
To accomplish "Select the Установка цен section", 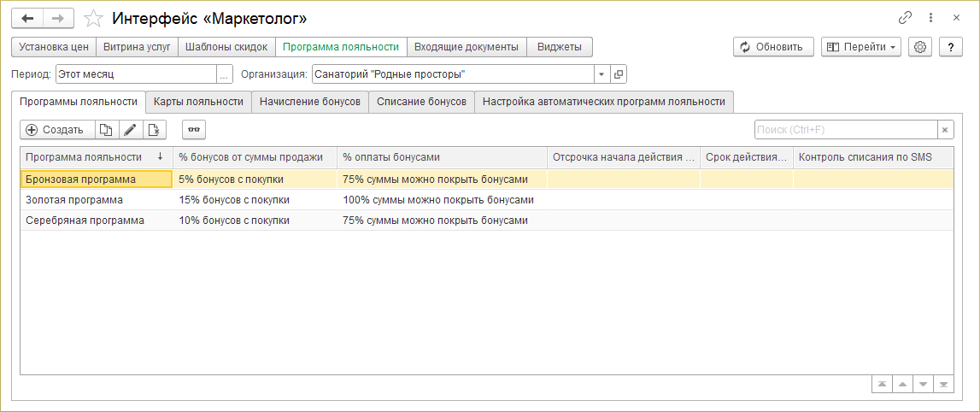I will point(53,47).
